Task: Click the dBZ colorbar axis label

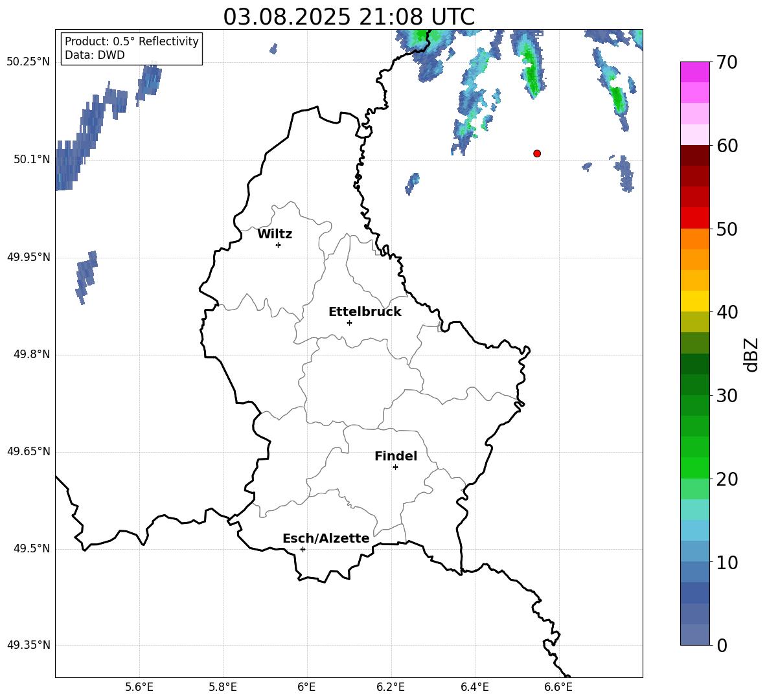Action: tap(751, 354)
